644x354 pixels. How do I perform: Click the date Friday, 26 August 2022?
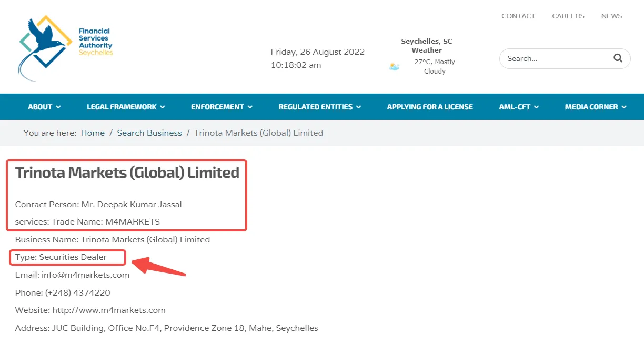(x=318, y=52)
